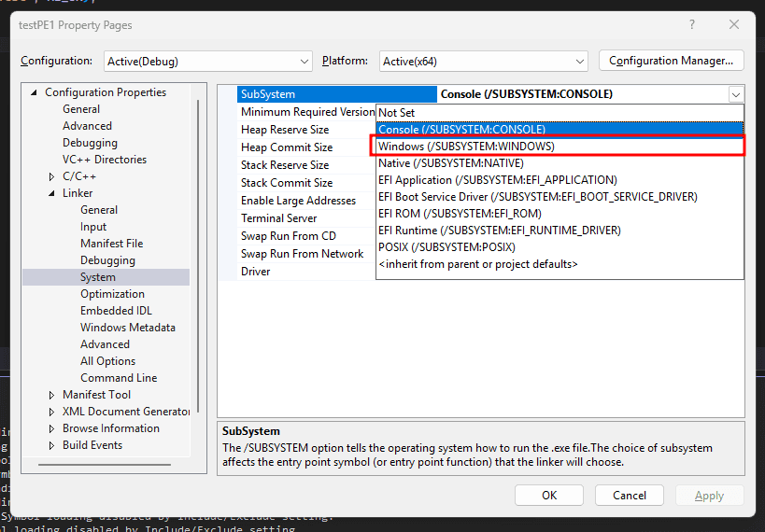Expand the Build Events node

point(52,445)
